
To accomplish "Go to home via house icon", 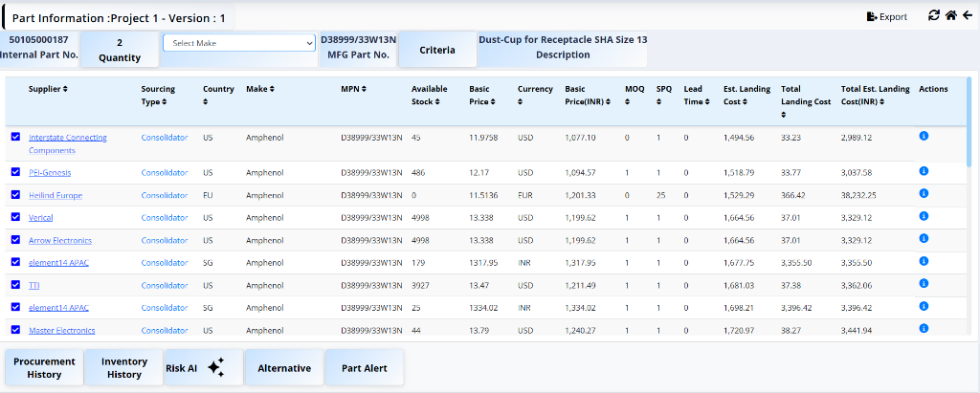I will tap(950, 15).
